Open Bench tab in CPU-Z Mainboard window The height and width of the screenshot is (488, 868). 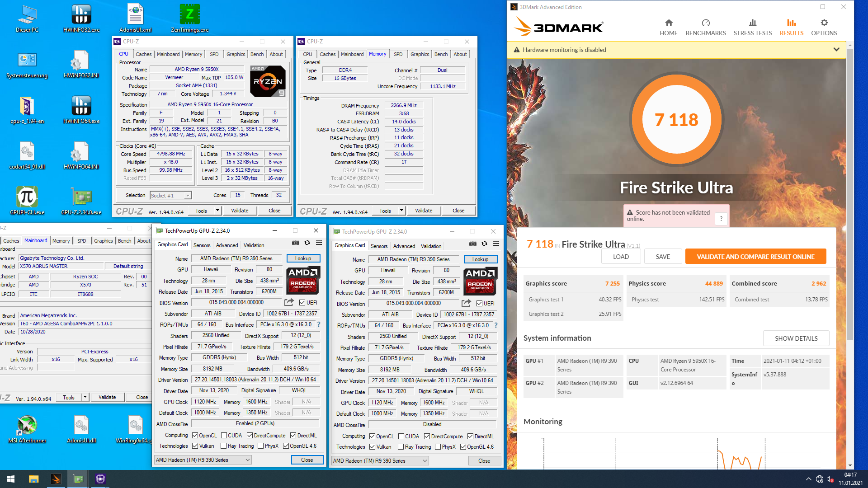[x=124, y=241]
